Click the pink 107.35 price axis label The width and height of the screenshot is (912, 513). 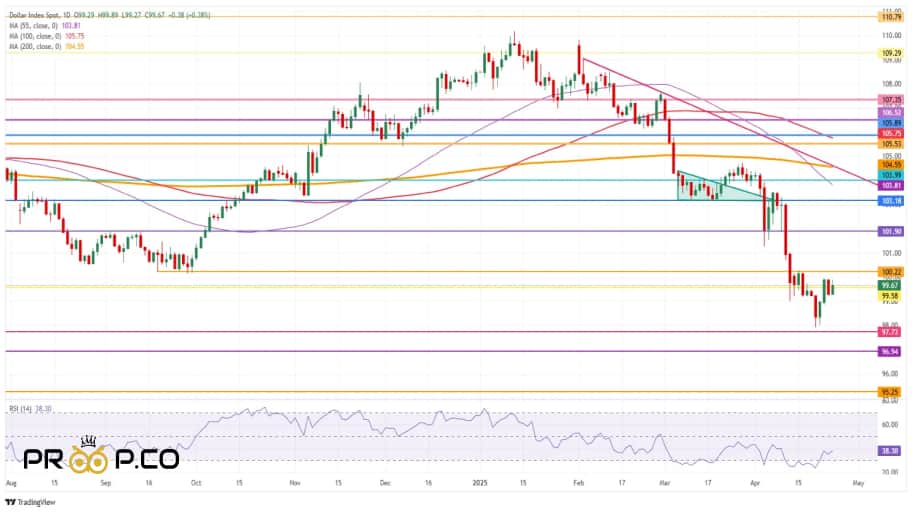pos(891,100)
